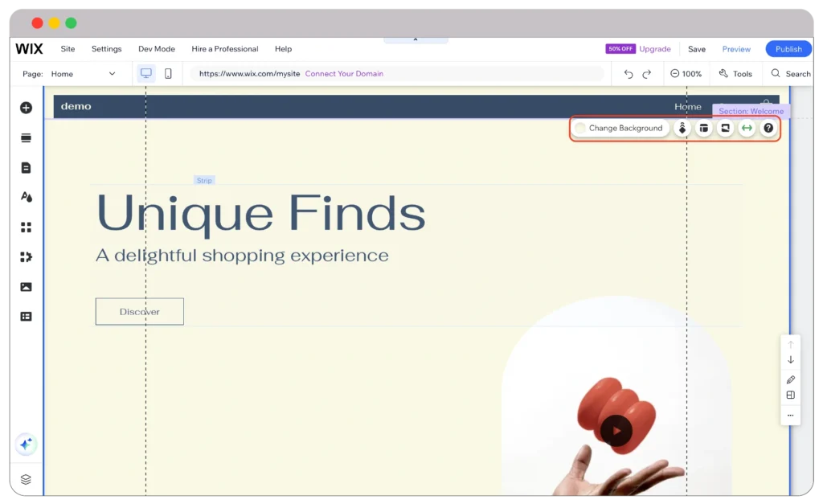Open the Pages panel
This screenshot has width=823, height=504.
click(26, 167)
